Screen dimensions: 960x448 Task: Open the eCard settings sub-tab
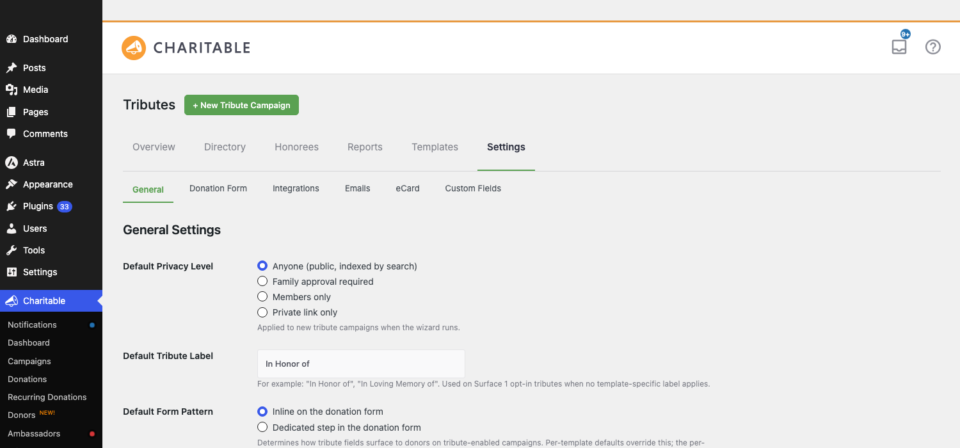point(408,189)
